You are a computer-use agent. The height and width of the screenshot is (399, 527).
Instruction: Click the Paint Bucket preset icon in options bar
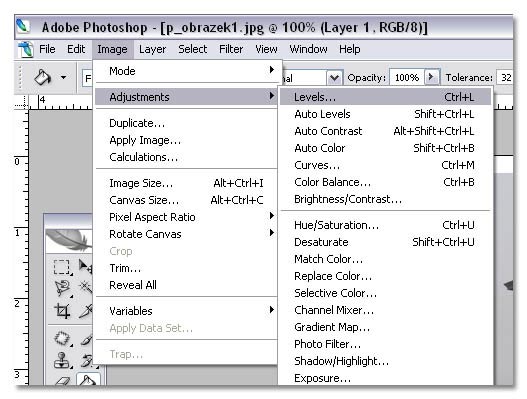[x=43, y=77]
